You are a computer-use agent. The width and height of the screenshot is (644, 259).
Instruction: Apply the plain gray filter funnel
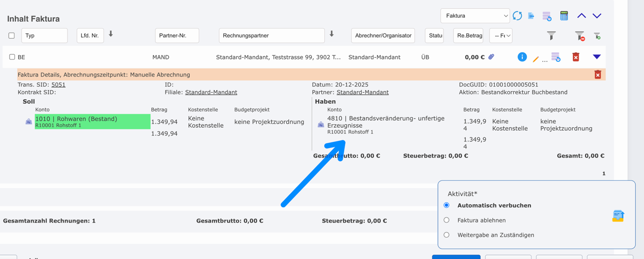(x=551, y=35)
